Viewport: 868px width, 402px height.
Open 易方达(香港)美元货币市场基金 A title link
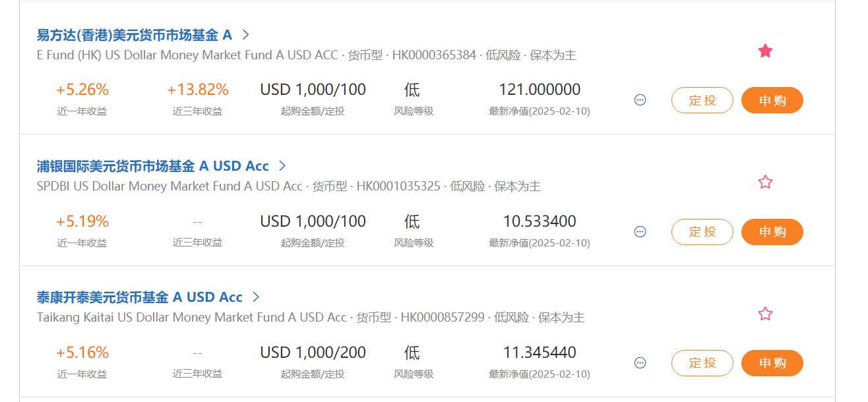[x=135, y=35]
